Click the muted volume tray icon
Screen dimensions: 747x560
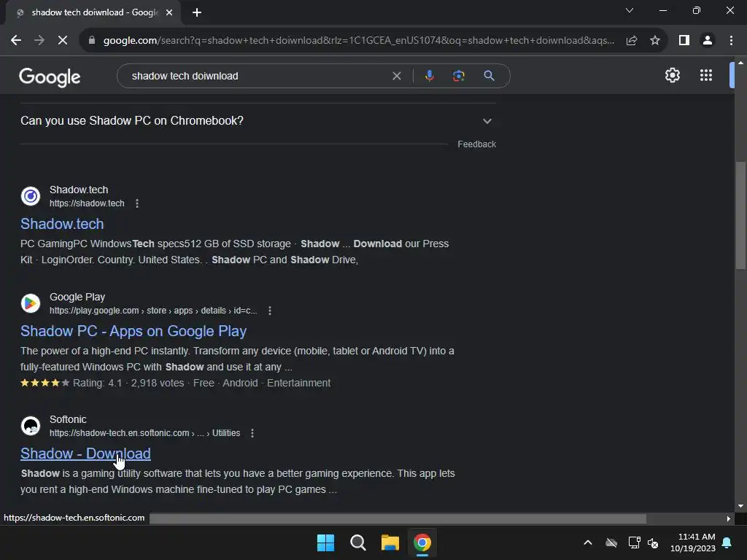(653, 542)
